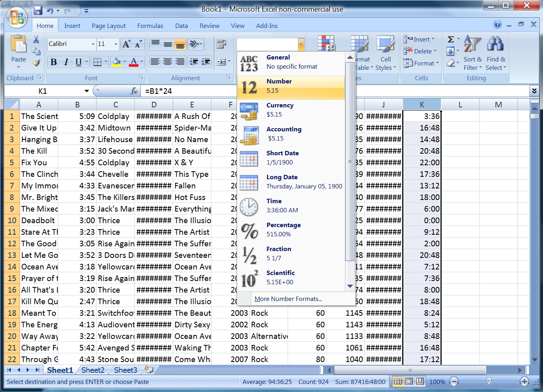
Task: Click the zoom slider handle
Action: [x=489, y=382]
